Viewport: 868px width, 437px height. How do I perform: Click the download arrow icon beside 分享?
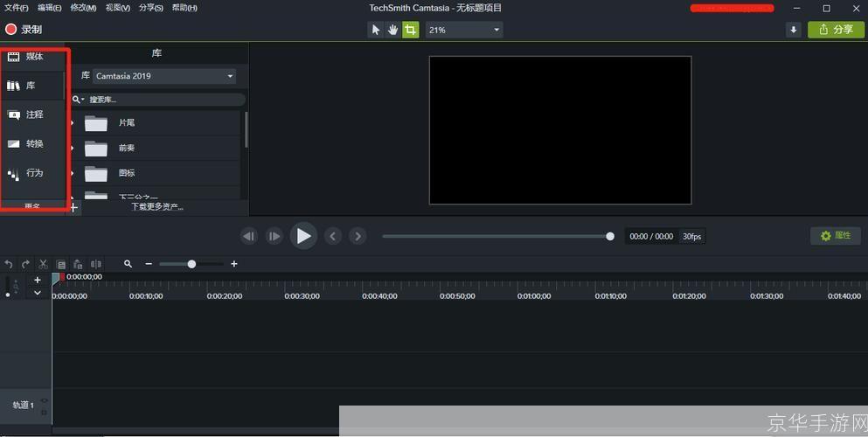pyautogui.click(x=794, y=30)
